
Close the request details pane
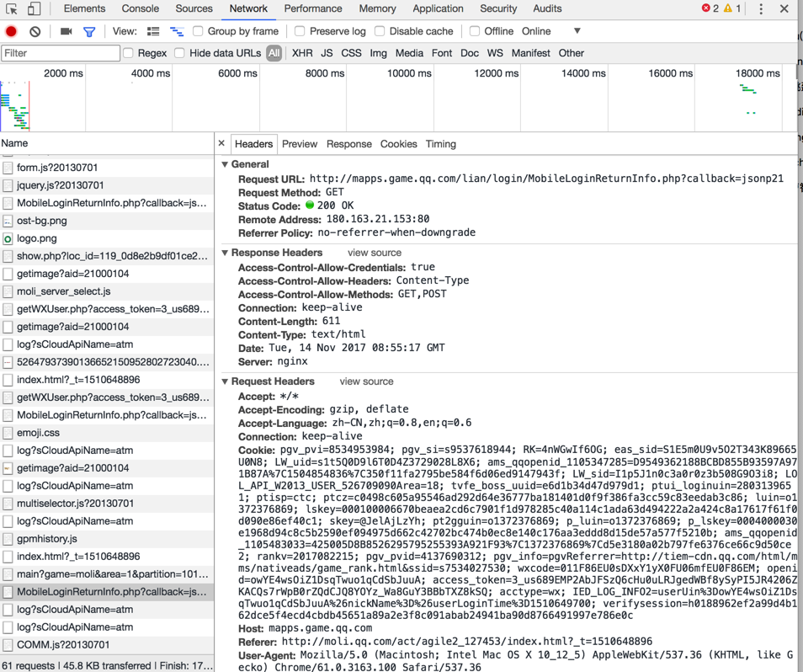tap(221, 143)
